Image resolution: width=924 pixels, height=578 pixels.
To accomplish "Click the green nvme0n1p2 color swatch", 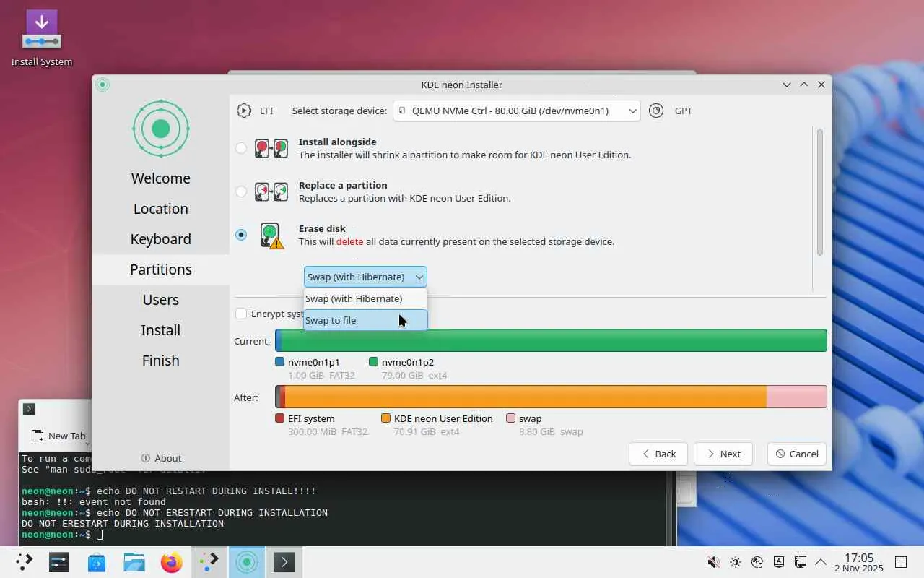I will pos(374,362).
